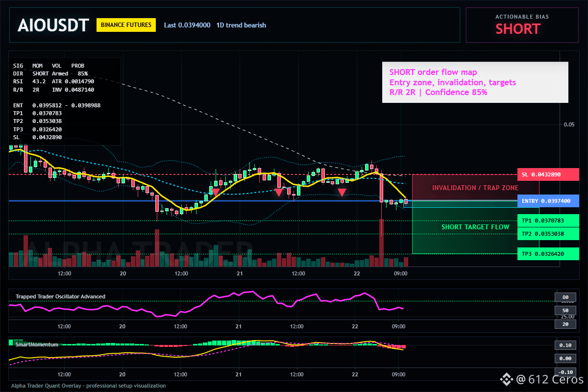
Task: Select the BINANCE FUTURES yellow badge
Action: pos(126,25)
